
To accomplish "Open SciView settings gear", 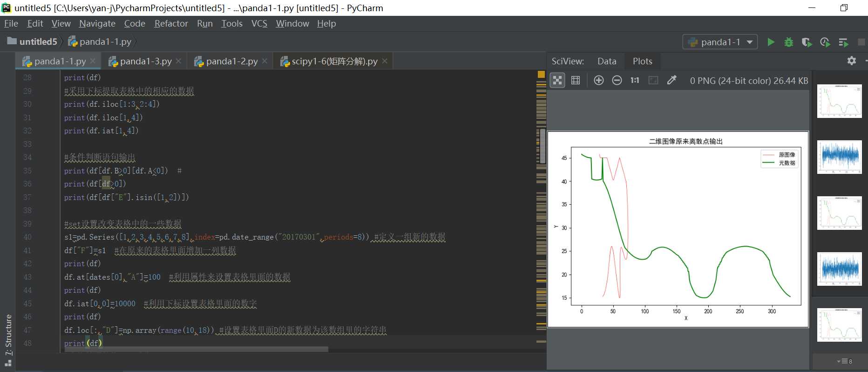I will click(852, 61).
